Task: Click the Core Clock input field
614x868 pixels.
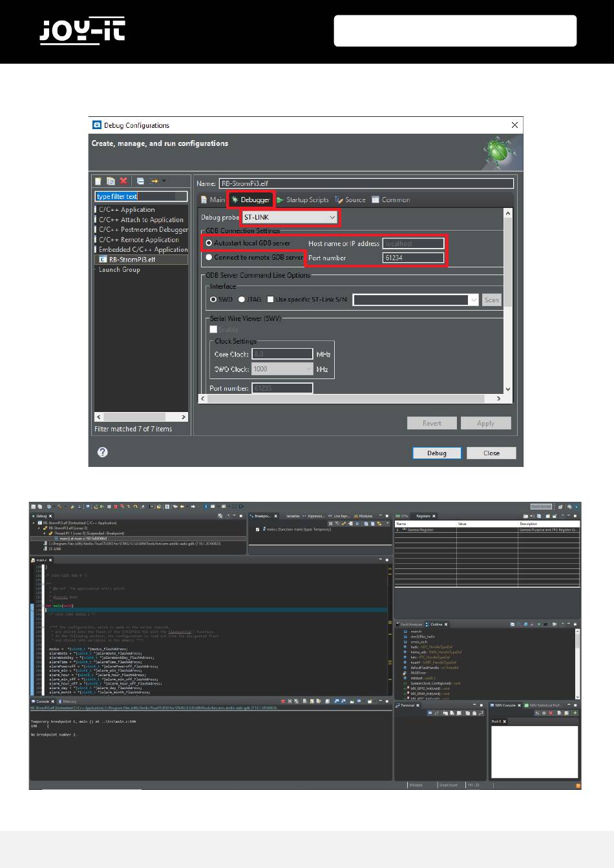Action: coord(282,354)
